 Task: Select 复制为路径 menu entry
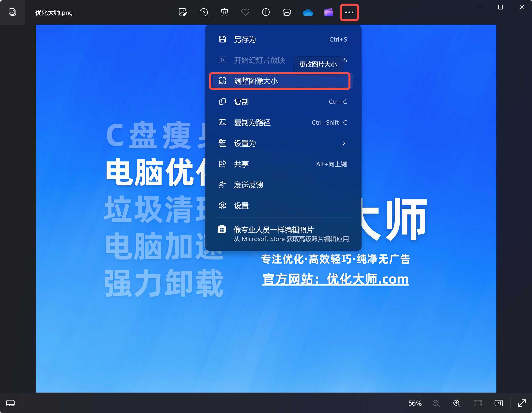coord(283,122)
